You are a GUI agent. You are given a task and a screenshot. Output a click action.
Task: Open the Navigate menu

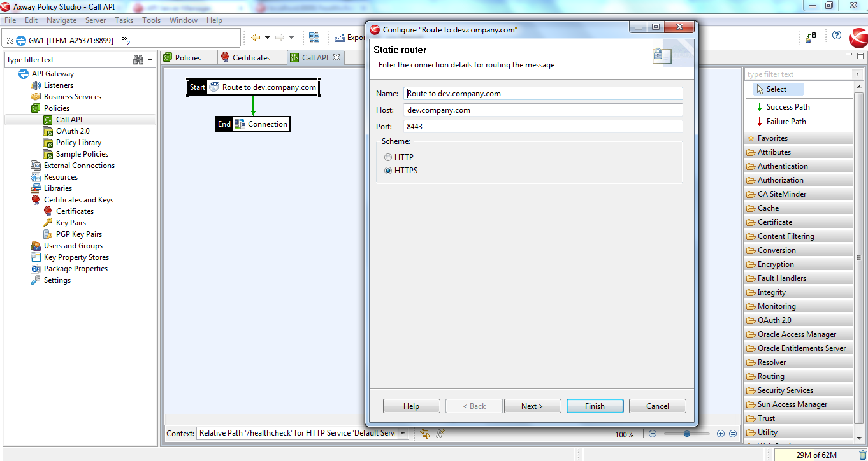62,20
